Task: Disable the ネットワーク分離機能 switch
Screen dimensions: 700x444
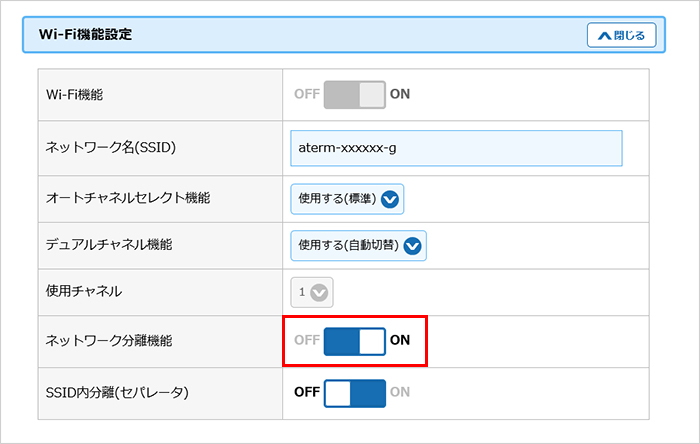Action: (x=354, y=340)
